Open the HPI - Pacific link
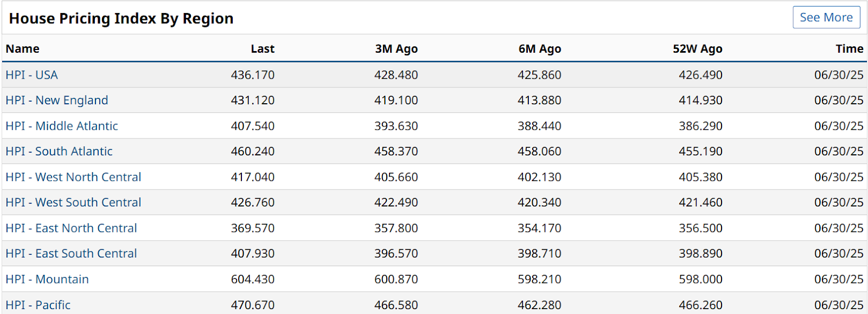This screenshot has height=314, width=868. (38, 305)
